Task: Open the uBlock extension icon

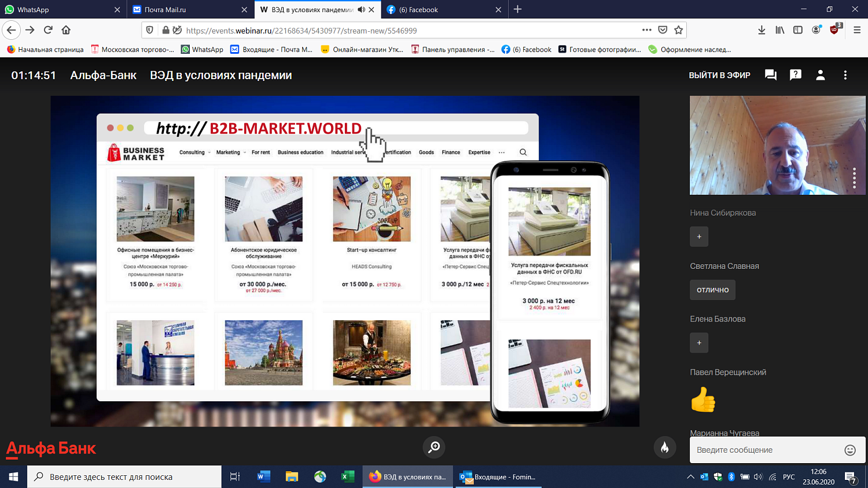Action: 835,29
